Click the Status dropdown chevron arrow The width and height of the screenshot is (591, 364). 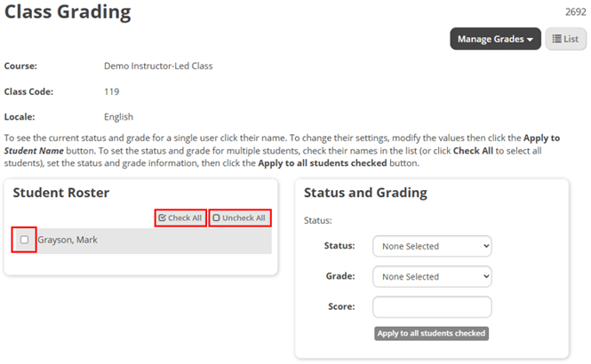click(x=486, y=246)
